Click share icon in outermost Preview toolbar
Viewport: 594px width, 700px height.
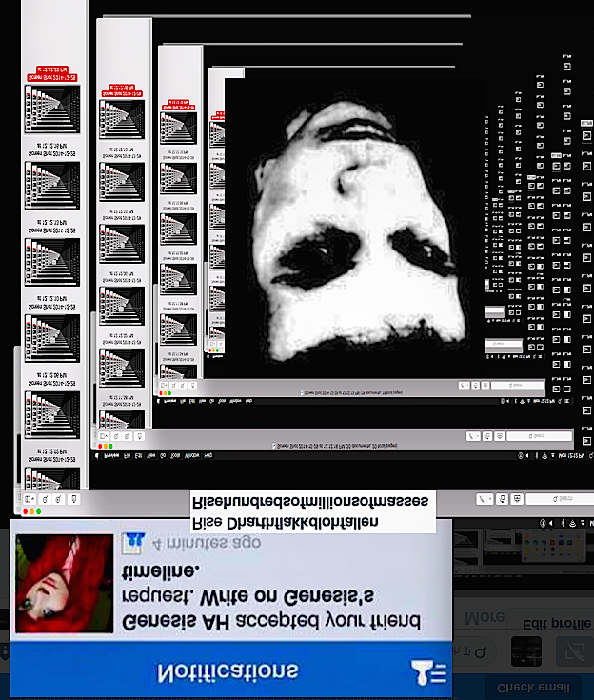74,499
